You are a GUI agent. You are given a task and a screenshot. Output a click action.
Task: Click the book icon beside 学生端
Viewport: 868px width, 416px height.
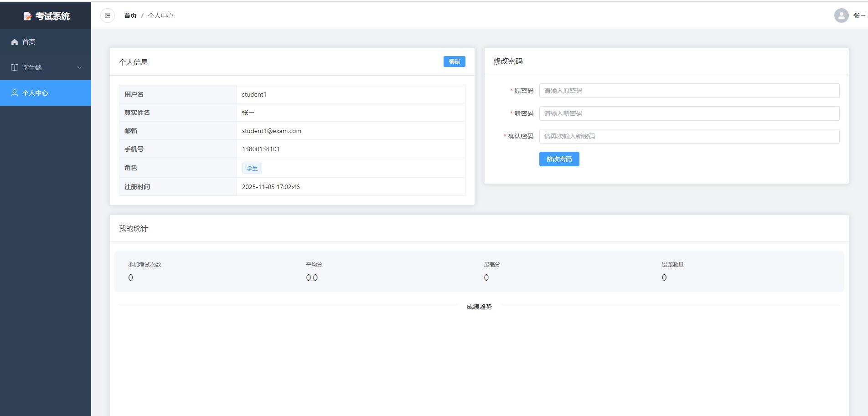(15, 67)
